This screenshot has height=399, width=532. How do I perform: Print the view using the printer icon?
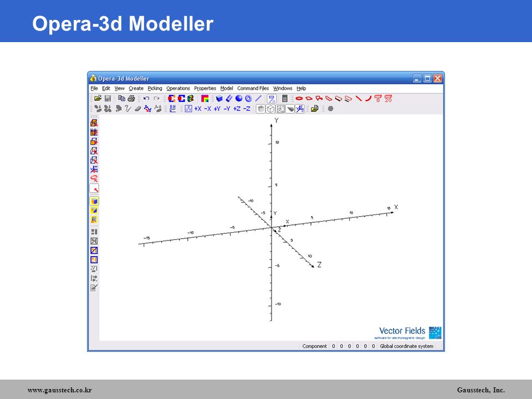click(131, 99)
